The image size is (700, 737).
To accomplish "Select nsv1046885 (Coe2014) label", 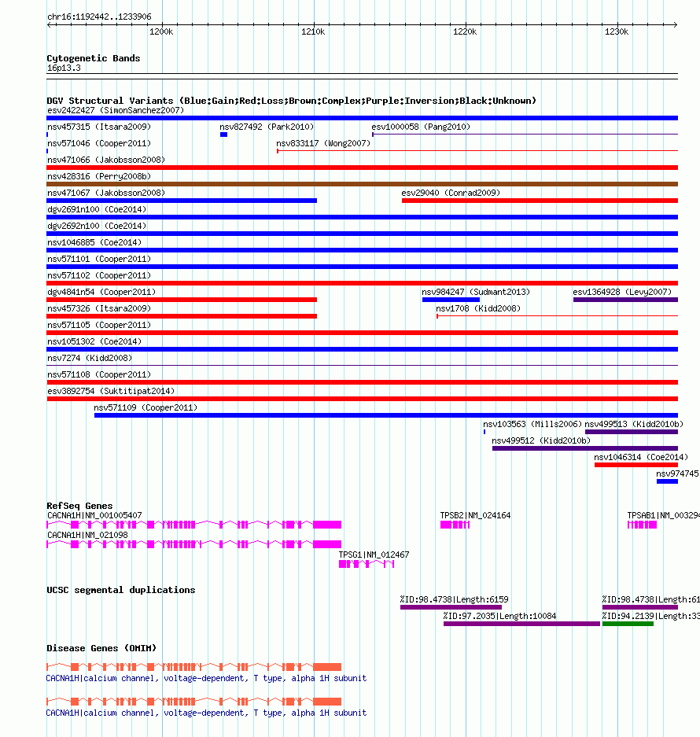I will coord(94,242).
